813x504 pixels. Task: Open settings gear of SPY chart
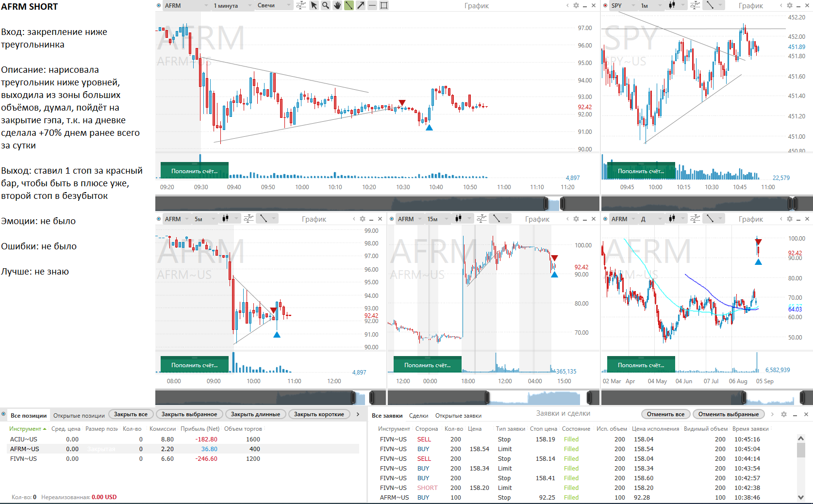coord(790,5)
